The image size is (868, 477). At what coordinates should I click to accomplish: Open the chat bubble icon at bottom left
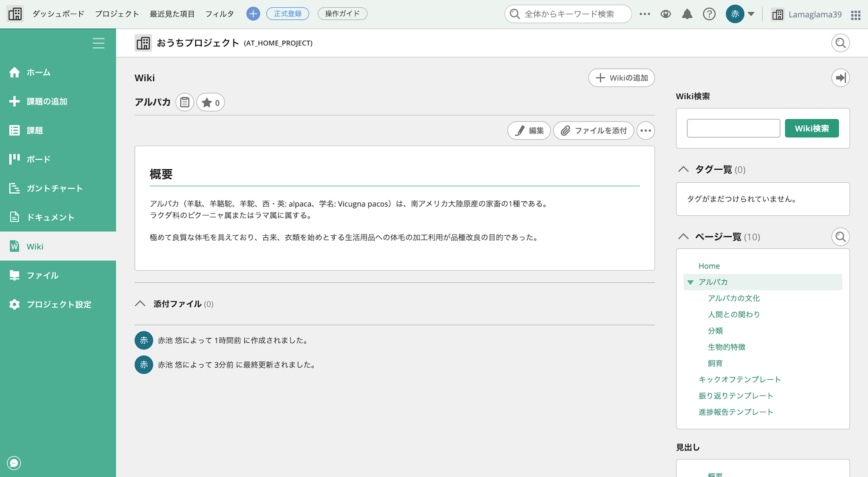[x=14, y=463]
